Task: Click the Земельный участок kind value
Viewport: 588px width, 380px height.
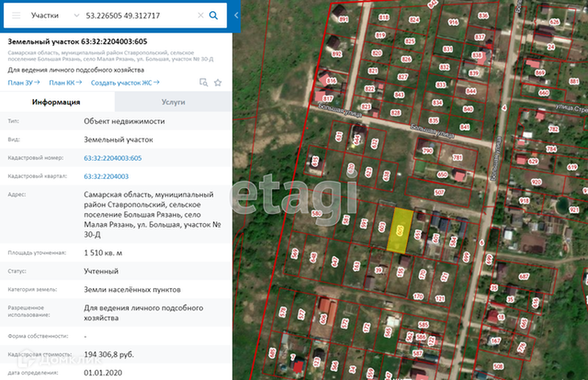Action: (x=119, y=140)
